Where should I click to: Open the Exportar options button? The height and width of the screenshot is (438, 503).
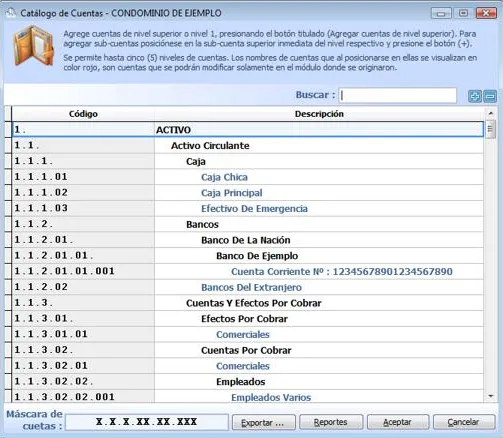(263, 422)
